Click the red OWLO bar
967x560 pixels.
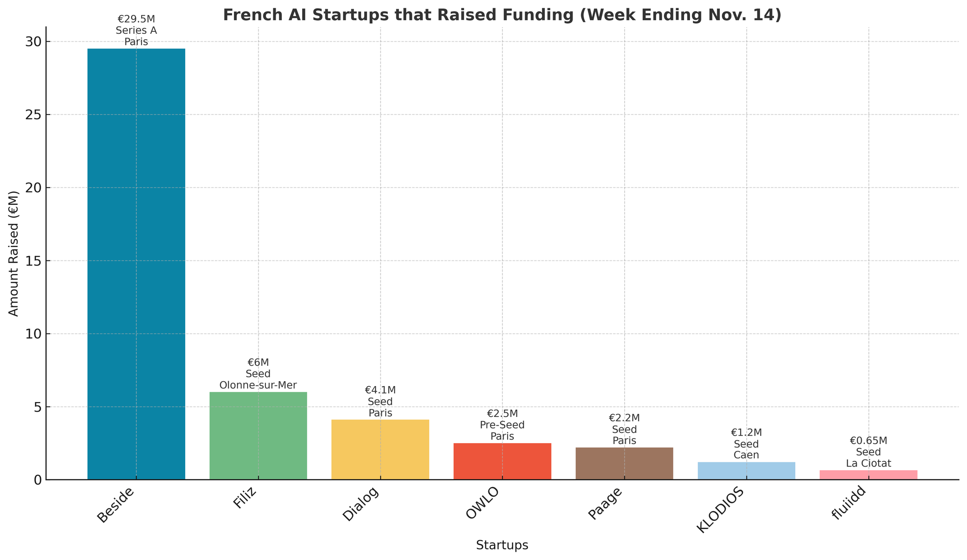pyautogui.click(x=502, y=461)
